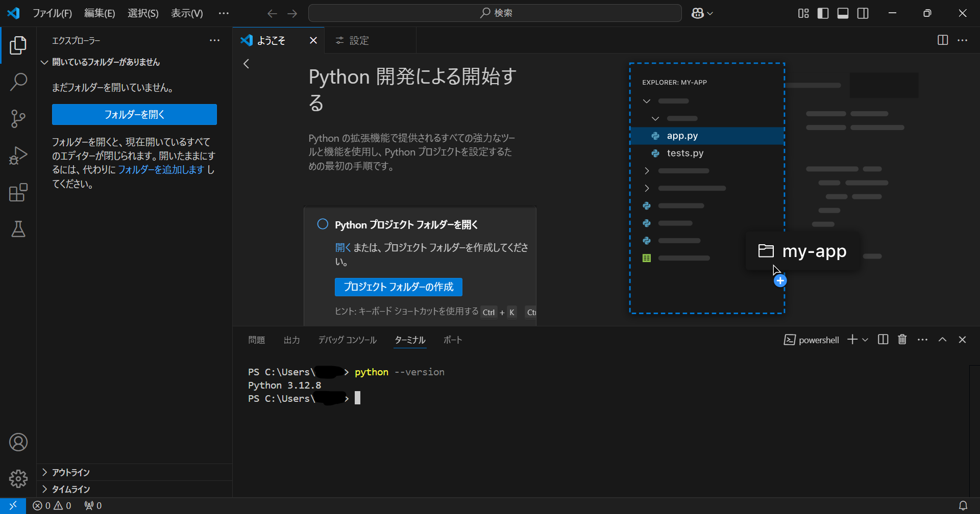Open the Edit menu

coord(100,13)
